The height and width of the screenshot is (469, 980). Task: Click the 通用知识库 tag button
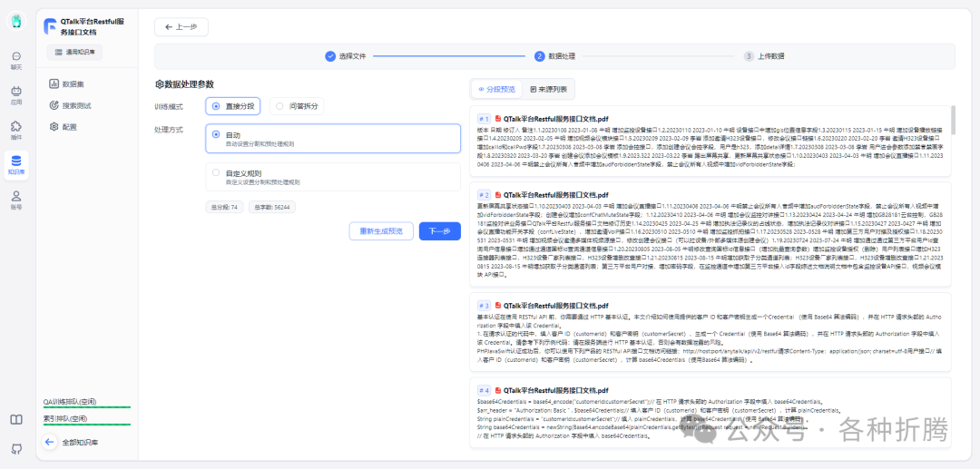[74, 53]
